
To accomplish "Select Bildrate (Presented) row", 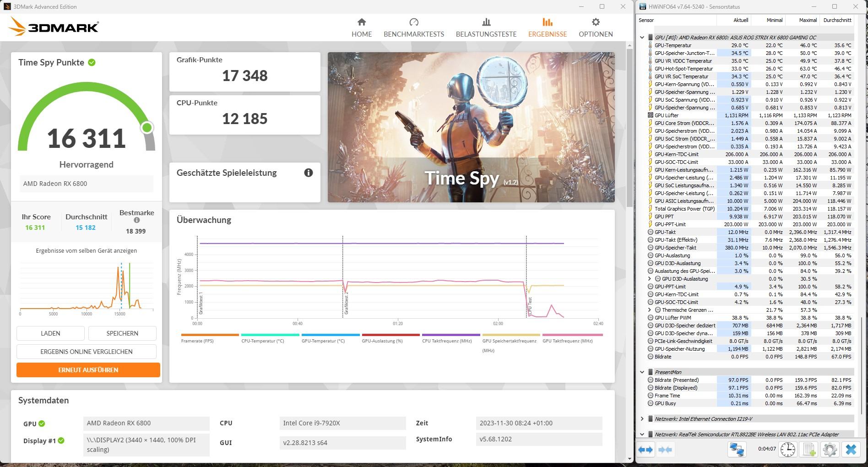I will (x=750, y=380).
